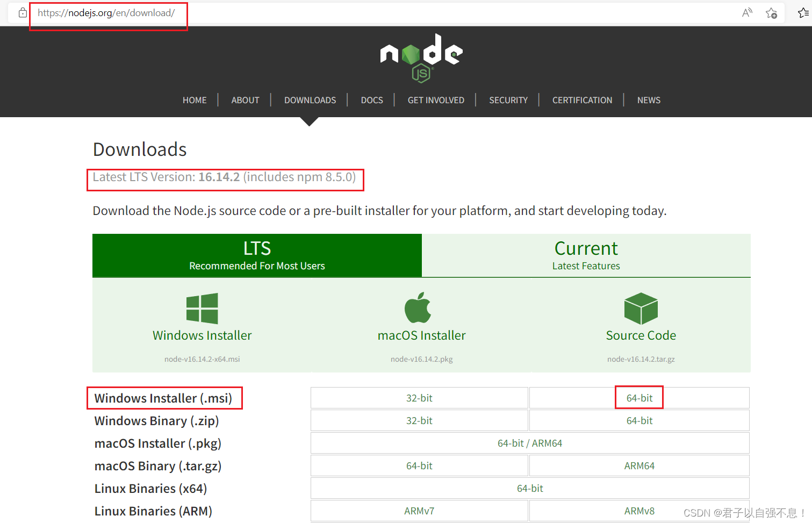Screen dimensions: 812x523
Task: Add page to favorites star icon
Action: (771, 13)
